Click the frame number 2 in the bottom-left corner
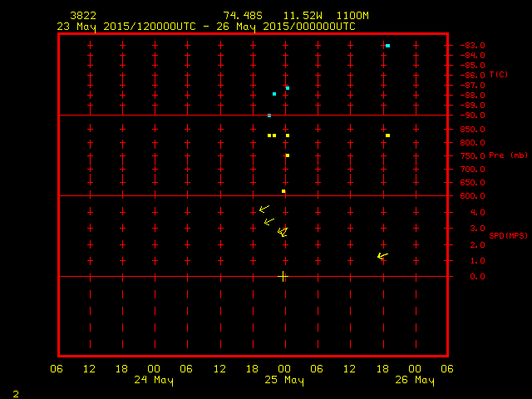This screenshot has width=532, height=399. point(15,392)
